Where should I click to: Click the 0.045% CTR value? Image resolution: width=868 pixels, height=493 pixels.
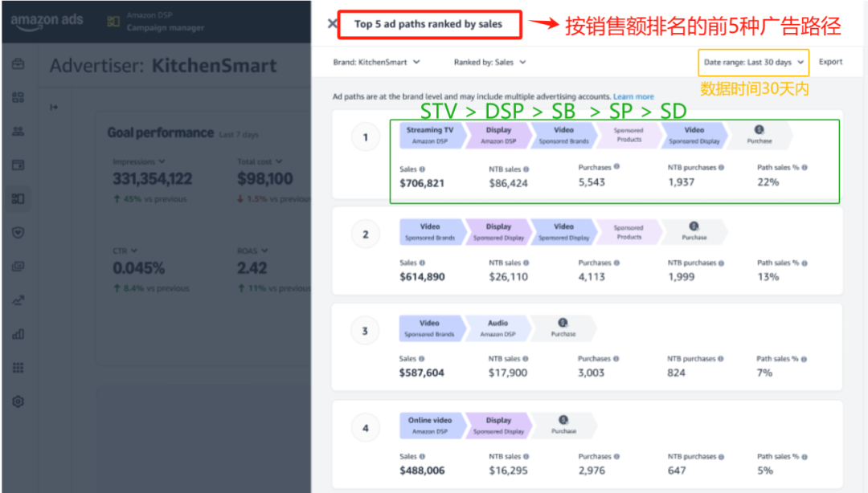coord(138,268)
